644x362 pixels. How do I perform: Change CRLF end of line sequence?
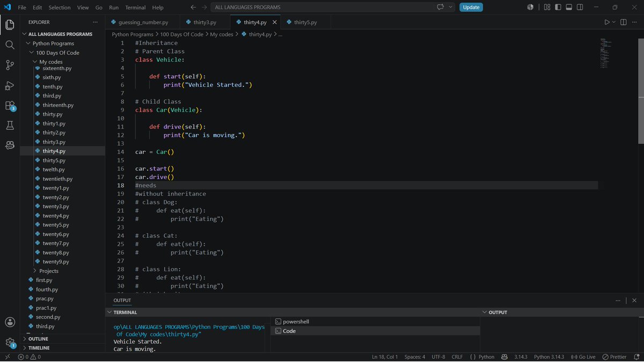pos(457,357)
